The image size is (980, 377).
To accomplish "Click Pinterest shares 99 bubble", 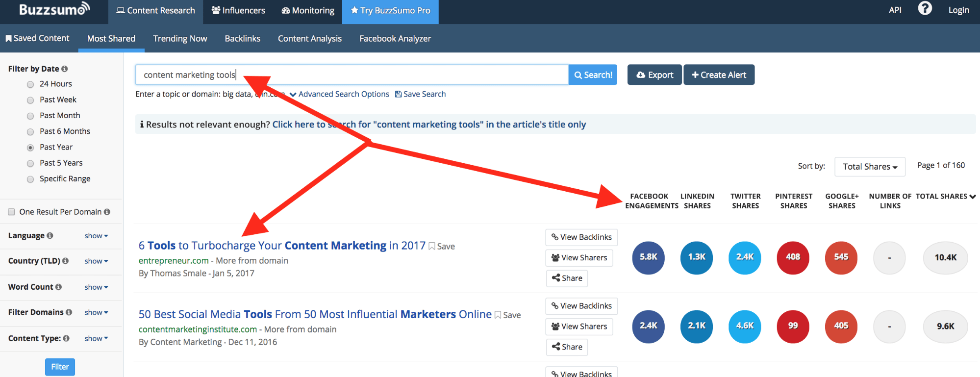I will pyautogui.click(x=793, y=326).
